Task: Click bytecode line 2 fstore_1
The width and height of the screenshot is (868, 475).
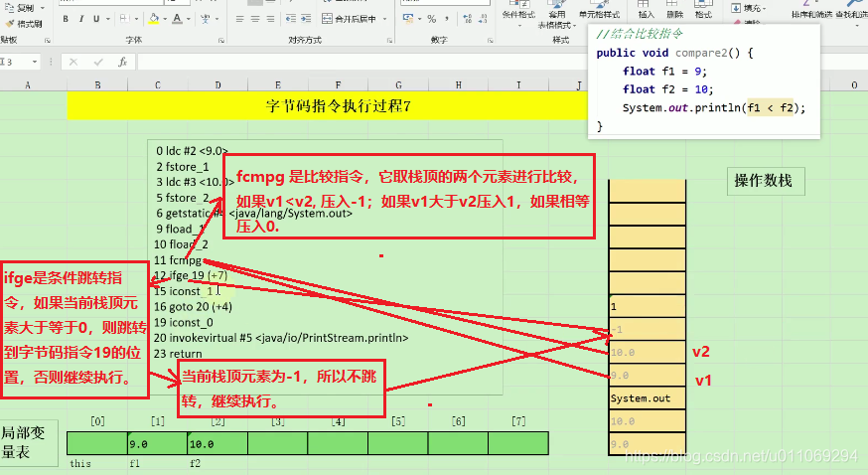Action: [183, 167]
